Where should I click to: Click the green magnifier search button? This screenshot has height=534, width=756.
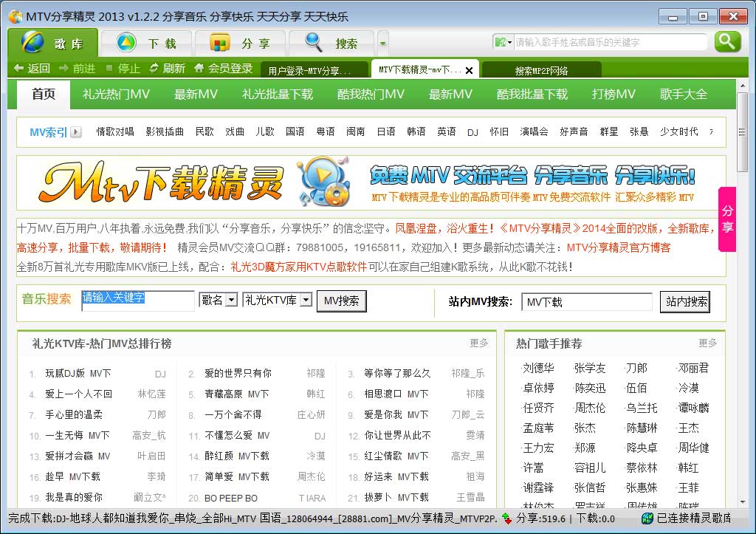727,41
